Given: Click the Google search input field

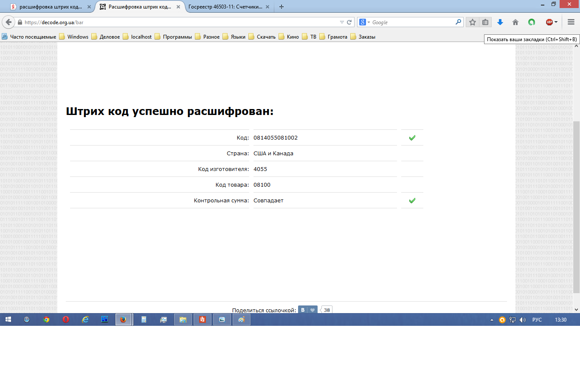Looking at the screenshot, I should pyautogui.click(x=412, y=22).
